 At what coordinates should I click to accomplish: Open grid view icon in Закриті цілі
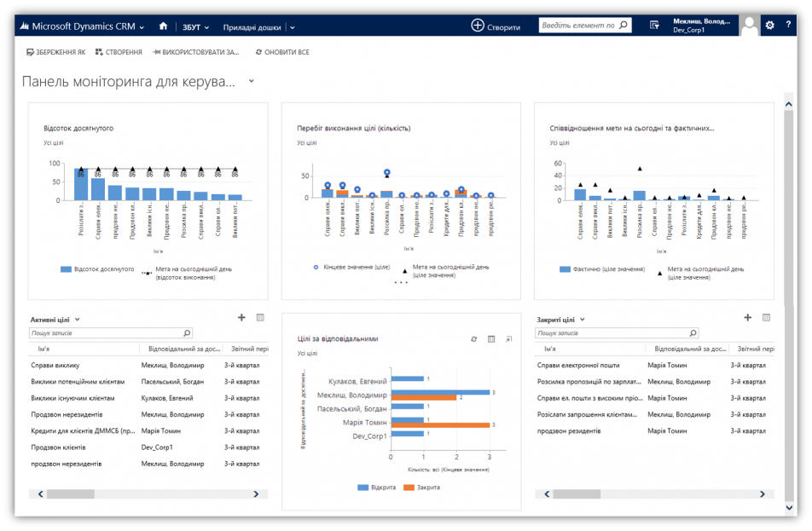coord(766,318)
